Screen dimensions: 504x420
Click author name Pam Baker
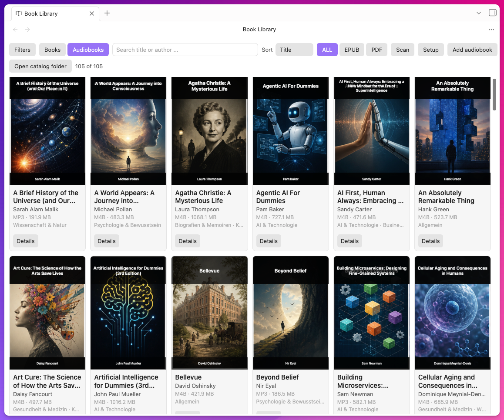click(270, 210)
